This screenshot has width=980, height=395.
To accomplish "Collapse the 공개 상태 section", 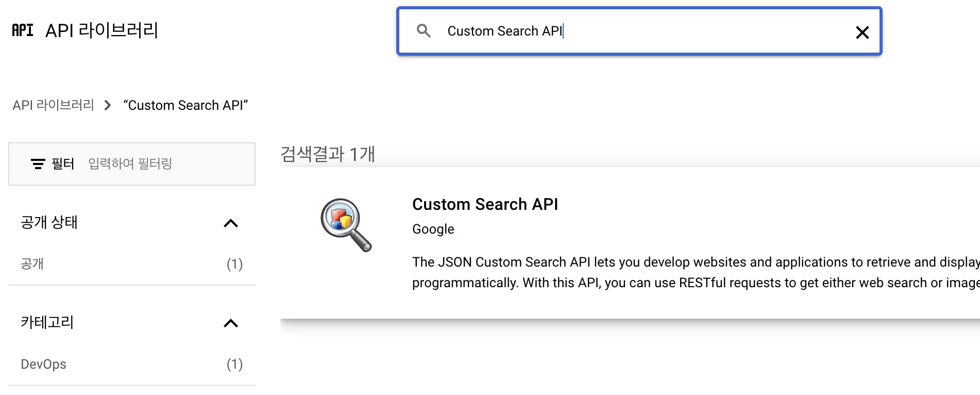I will click(x=231, y=223).
